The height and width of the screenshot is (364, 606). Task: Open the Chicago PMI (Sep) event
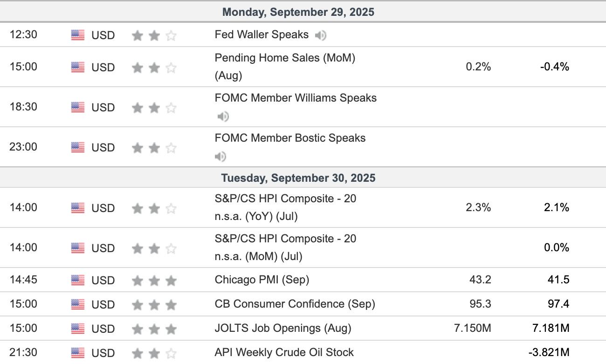point(262,280)
